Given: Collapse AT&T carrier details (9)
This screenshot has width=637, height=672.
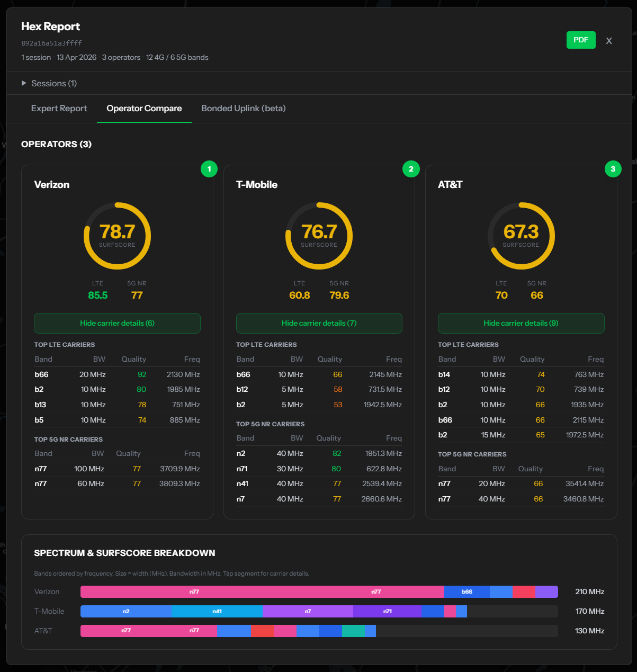Looking at the screenshot, I should [521, 323].
